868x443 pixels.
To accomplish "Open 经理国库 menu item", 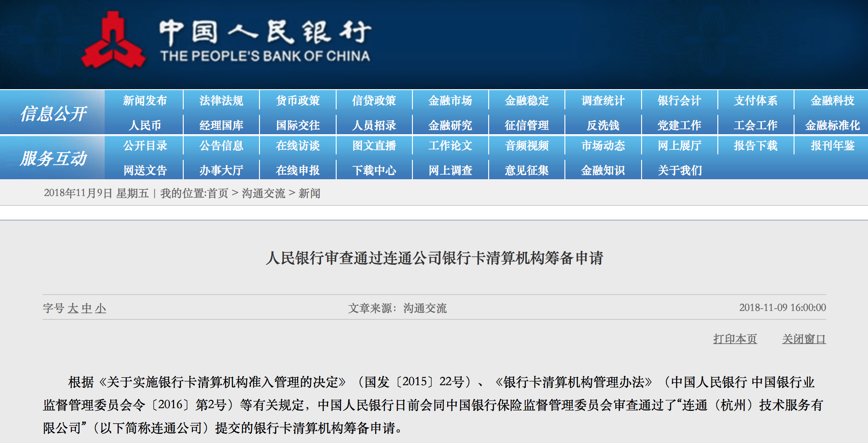I will coord(221,125).
